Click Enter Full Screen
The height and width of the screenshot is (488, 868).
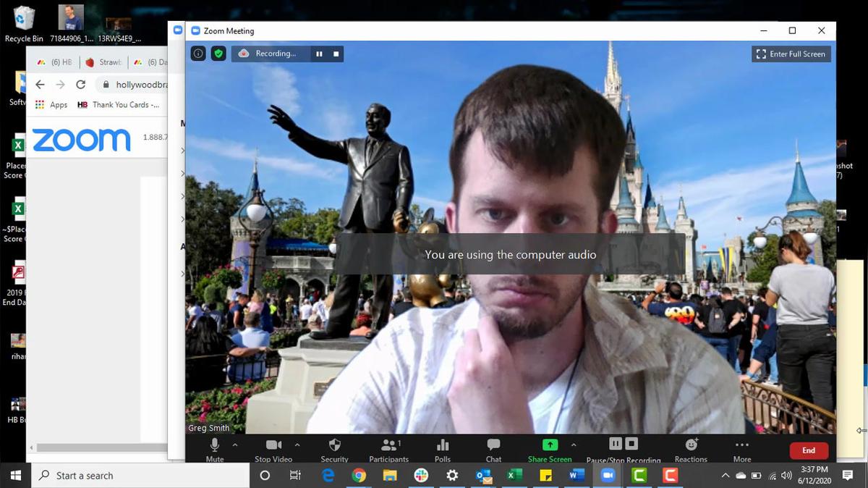point(791,54)
